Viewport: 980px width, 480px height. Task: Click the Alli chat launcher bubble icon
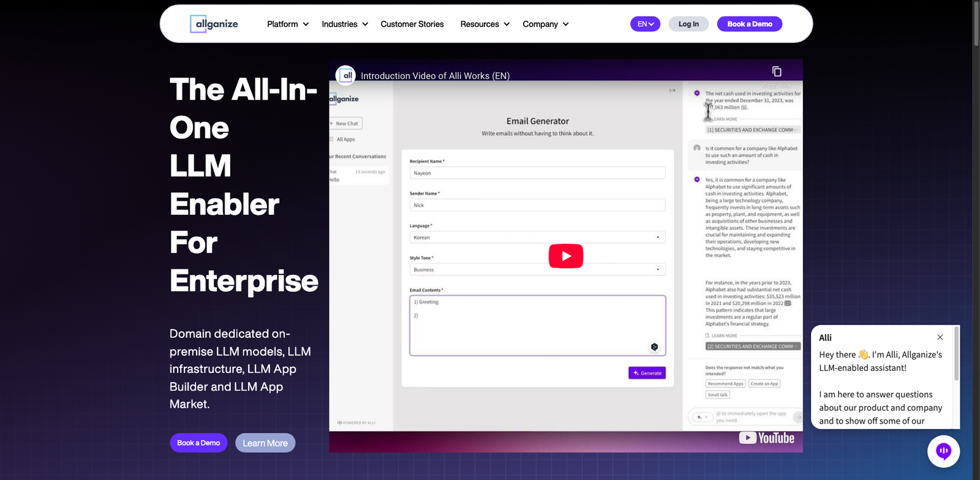943,451
